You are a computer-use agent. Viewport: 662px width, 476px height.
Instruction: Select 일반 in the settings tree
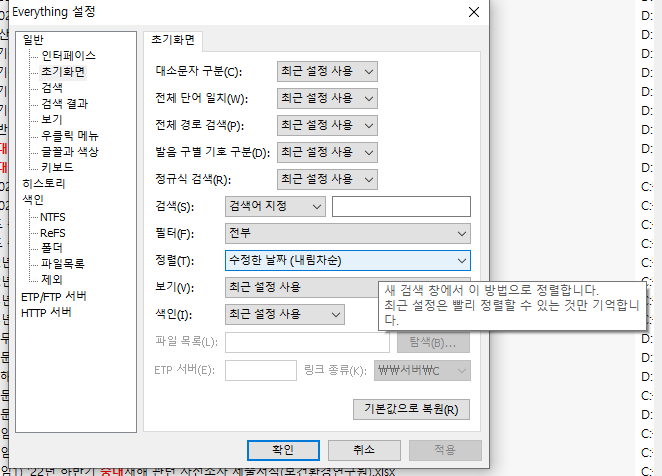(33, 40)
